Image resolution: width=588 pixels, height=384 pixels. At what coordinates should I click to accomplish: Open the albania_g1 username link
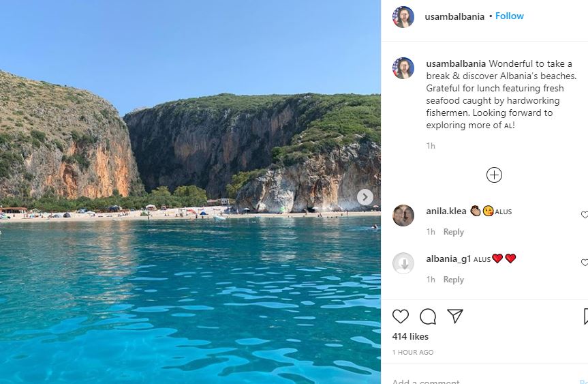click(x=448, y=259)
